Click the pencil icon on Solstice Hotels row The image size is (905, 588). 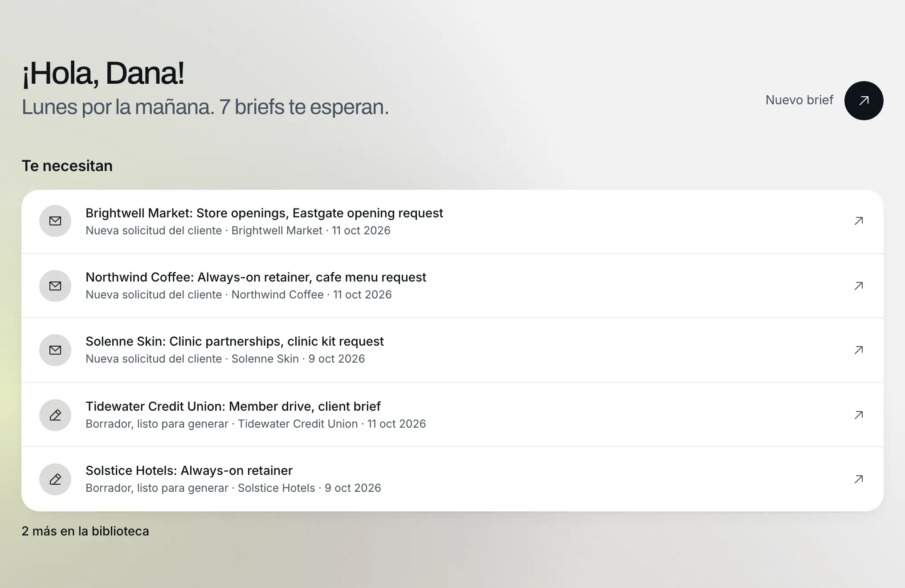tap(55, 479)
